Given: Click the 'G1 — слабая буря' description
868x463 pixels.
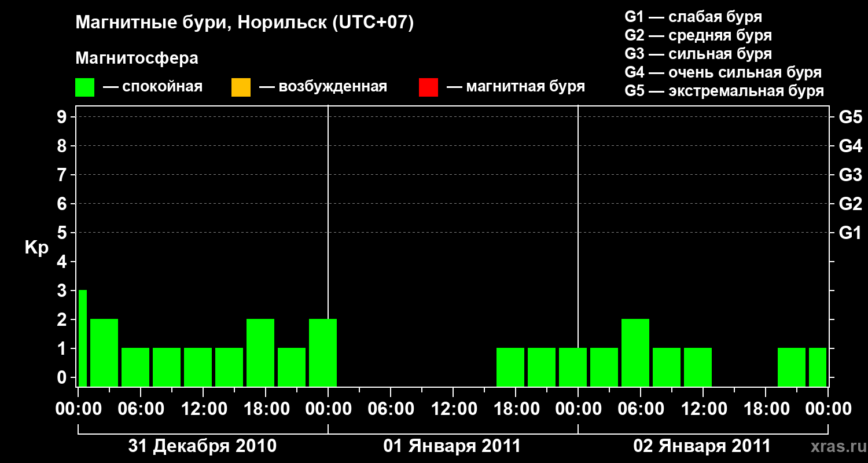Looking at the screenshot, I should 693,17.
